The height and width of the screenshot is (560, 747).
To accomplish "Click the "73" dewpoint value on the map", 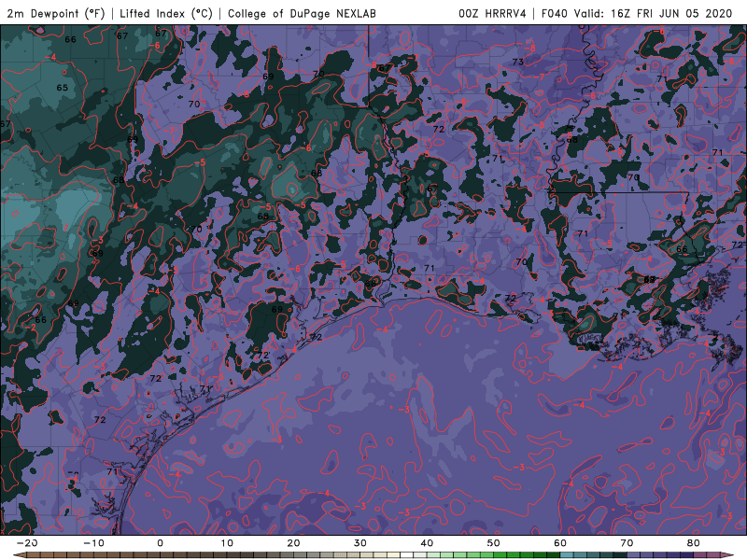I will pyautogui.click(x=518, y=62).
